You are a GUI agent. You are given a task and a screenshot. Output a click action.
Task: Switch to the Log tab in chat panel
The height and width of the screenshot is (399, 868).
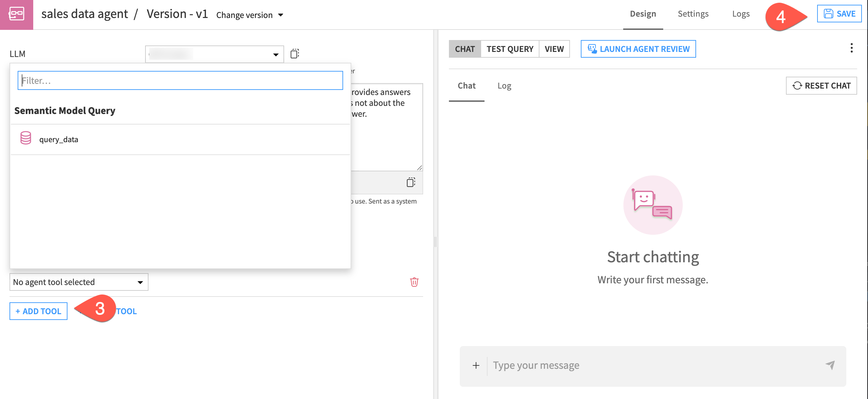505,85
